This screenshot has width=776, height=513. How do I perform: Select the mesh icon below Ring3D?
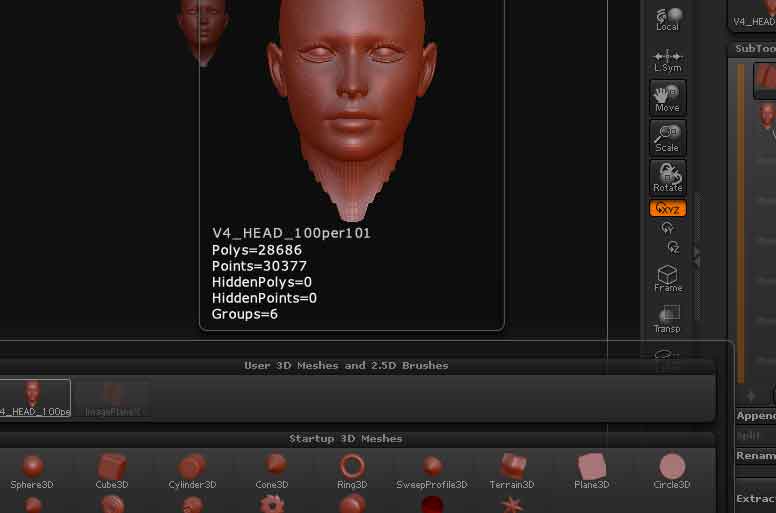(352, 505)
